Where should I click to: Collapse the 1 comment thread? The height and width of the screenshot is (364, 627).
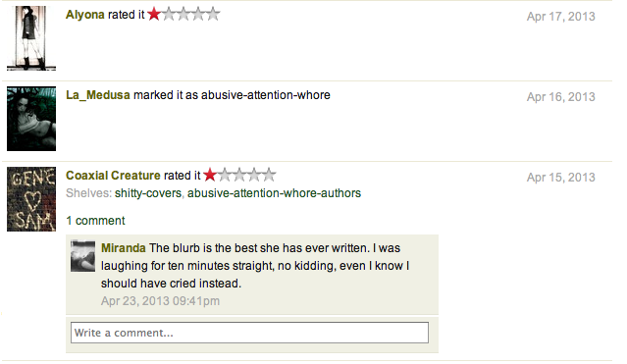tap(95, 221)
